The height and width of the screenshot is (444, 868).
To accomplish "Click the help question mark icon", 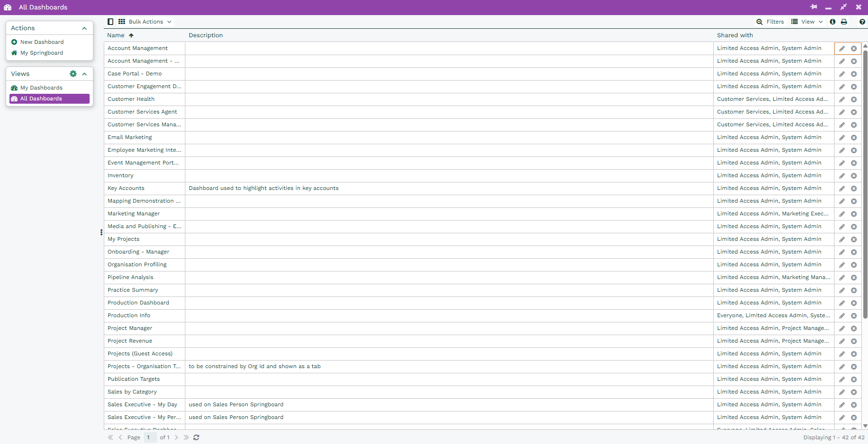I will pos(862,22).
